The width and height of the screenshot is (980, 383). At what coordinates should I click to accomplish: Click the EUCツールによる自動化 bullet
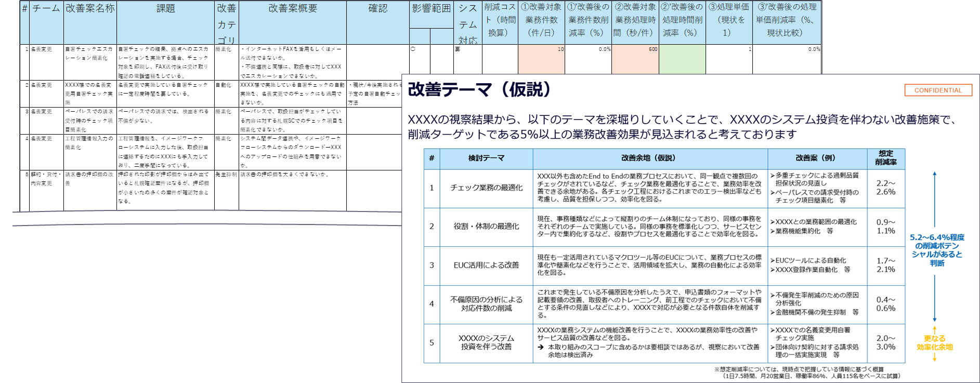808,260
